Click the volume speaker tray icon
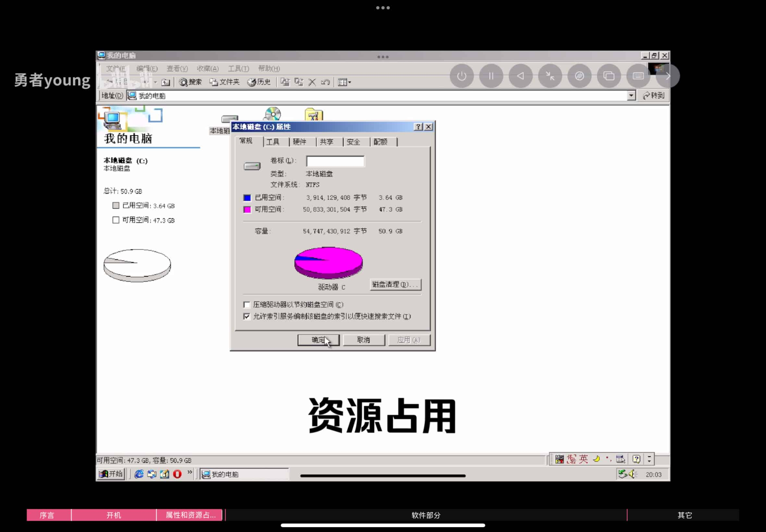 pos(633,474)
